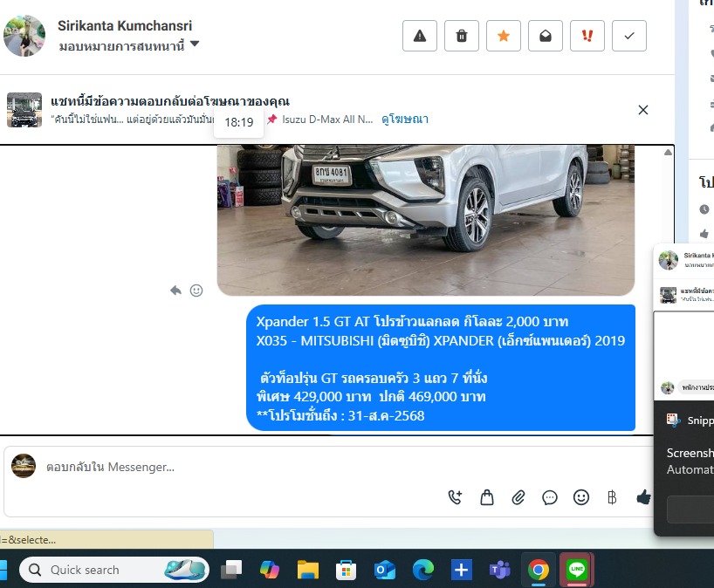Screen dimensions: 714x588
Task: Select the Isuzu D-Max All N... ad title
Action: pyautogui.click(x=327, y=120)
